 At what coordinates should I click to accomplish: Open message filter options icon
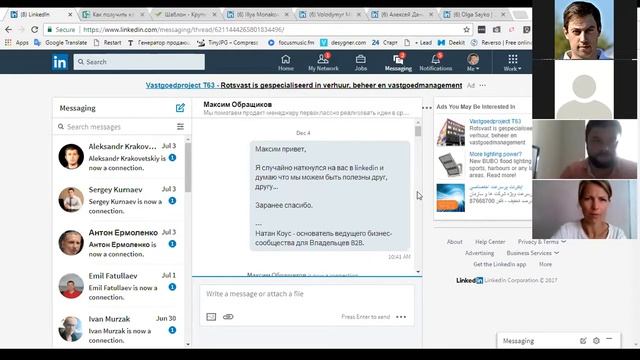180,127
